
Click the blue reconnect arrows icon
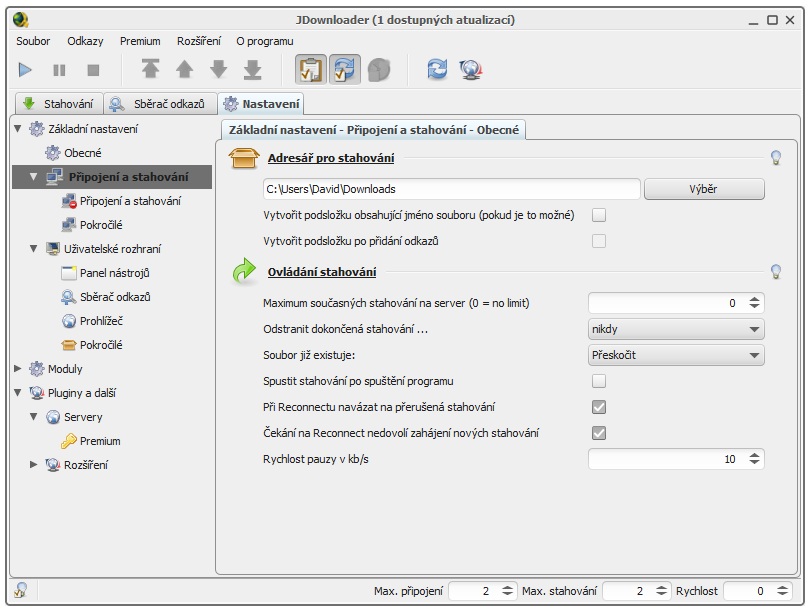(x=438, y=69)
